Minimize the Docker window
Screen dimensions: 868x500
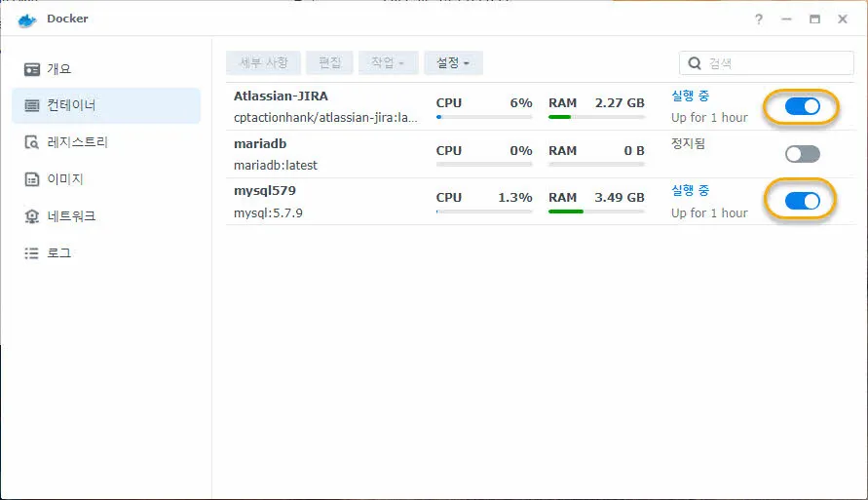point(786,19)
